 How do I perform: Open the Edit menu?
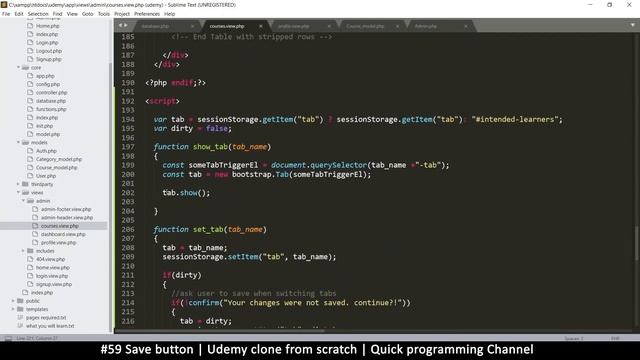coord(19,14)
